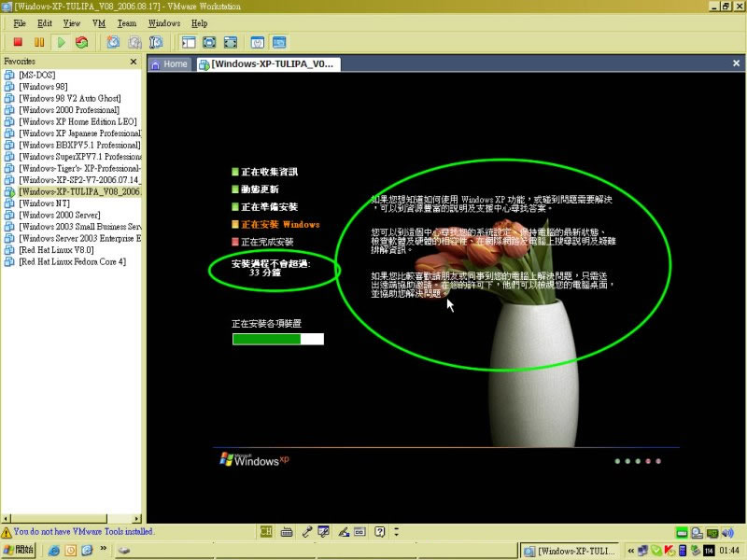Viewport: 747px width, 560px height.
Task: Click the 01:44 taskbar clock
Action: (729, 551)
